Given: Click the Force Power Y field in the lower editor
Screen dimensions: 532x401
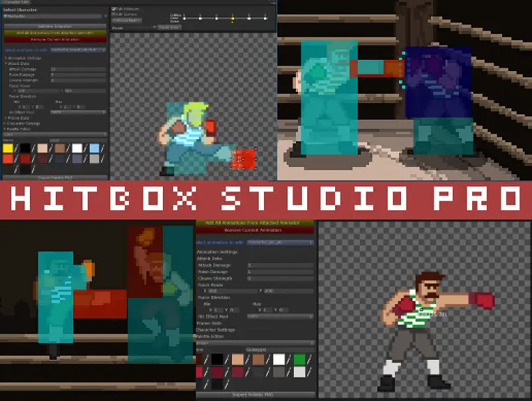Looking at the screenshot, I should [x=289, y=291].
